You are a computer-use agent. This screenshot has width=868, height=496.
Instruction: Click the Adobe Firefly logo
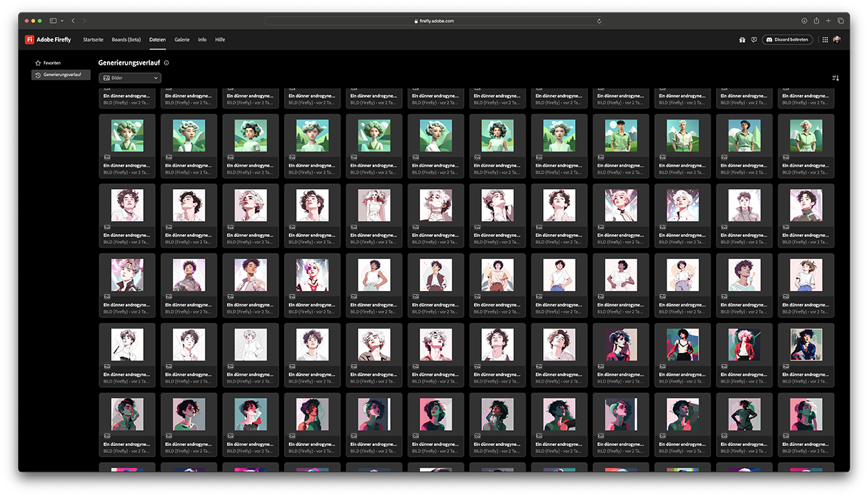tap(48, 40)
